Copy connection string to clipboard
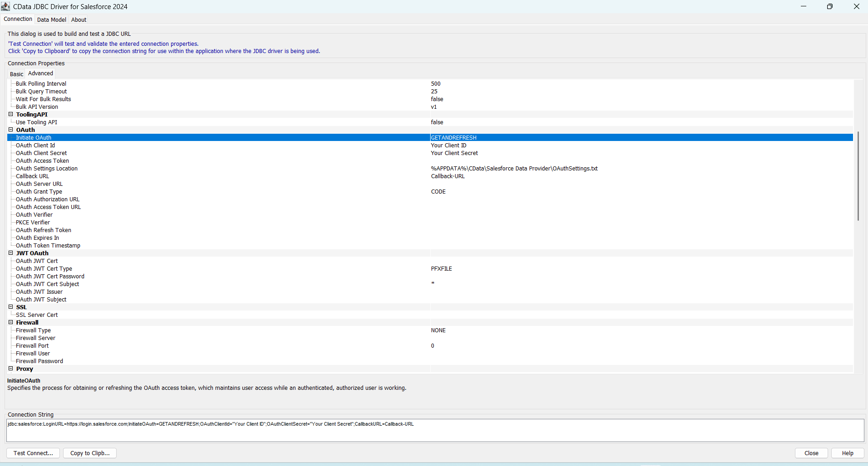Viewport: 868px width, 466px height. 90,453
